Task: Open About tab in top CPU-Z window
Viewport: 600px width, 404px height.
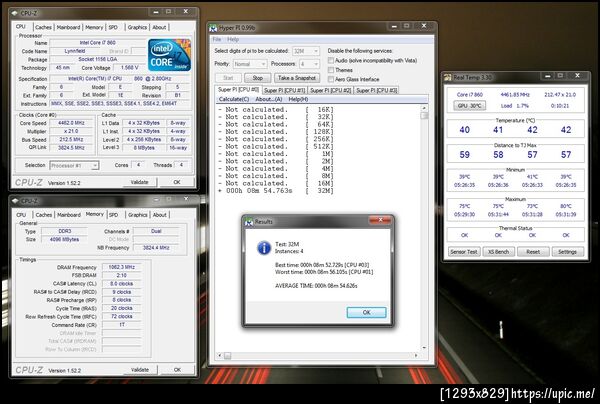Action: (x=159, y=27)
